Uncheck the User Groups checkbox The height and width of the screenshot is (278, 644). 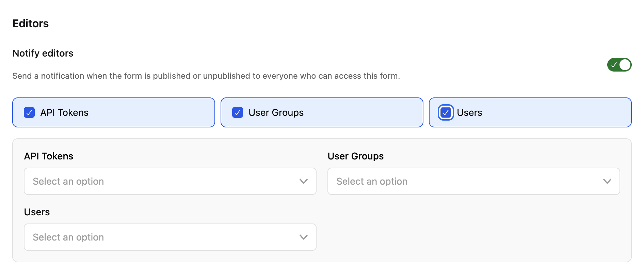pyautogui.click(x=238, y=112)
